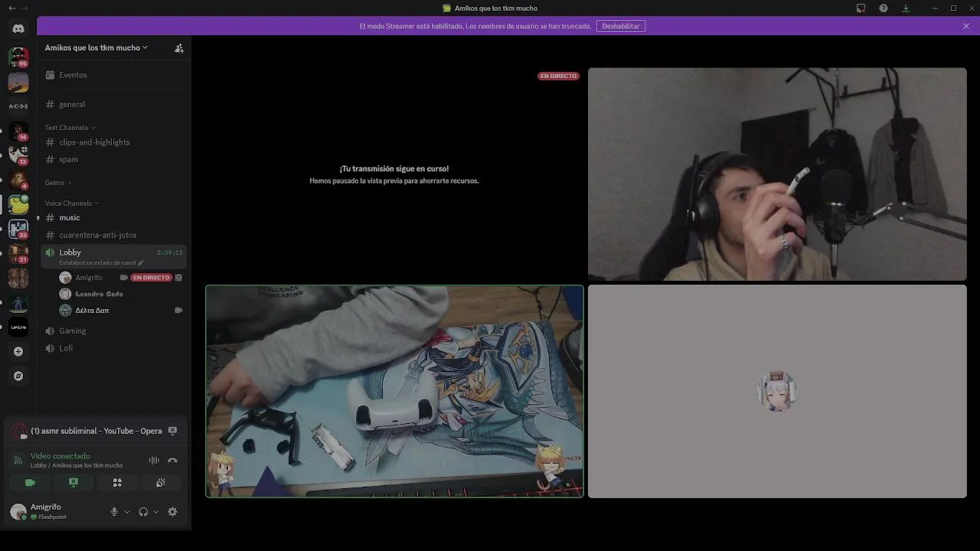Click user Amigrifo in Lobby member list
Image resolution: width=980 pixels, height=551 pixels.
click(x=89, y=278)
